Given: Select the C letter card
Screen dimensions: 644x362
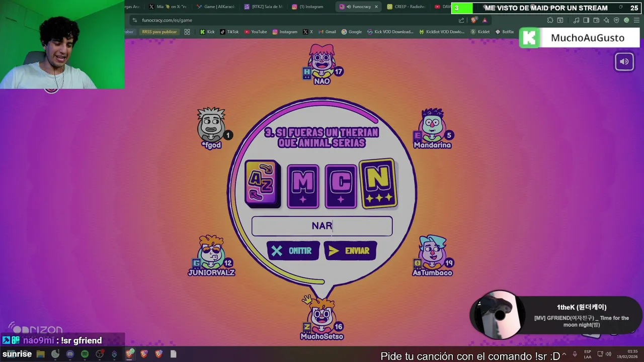Looking at the screenshot, I should [x=341, y=187].
